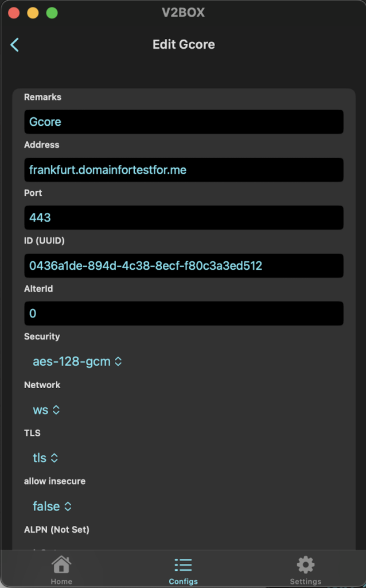Select the Settings tab label
Screen dimensions: 366x588
[305, 581]
